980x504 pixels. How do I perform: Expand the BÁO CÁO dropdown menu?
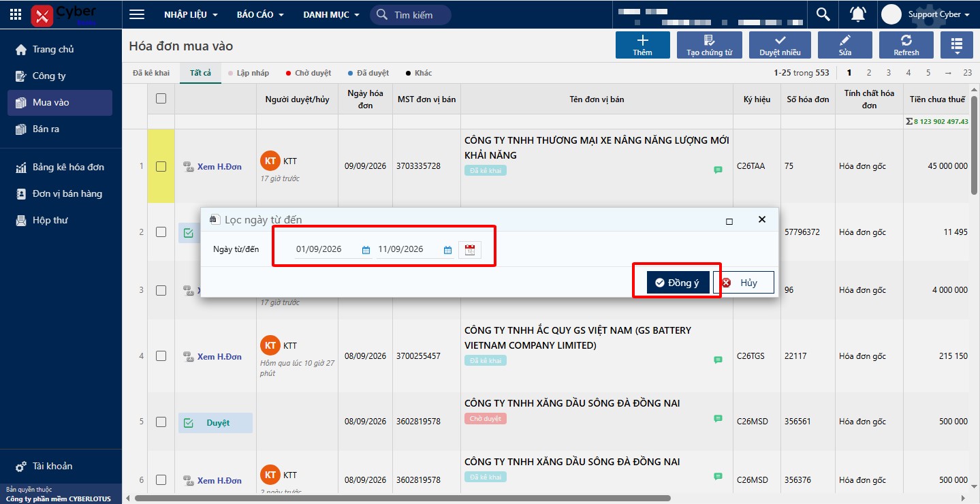pos(260,14)
